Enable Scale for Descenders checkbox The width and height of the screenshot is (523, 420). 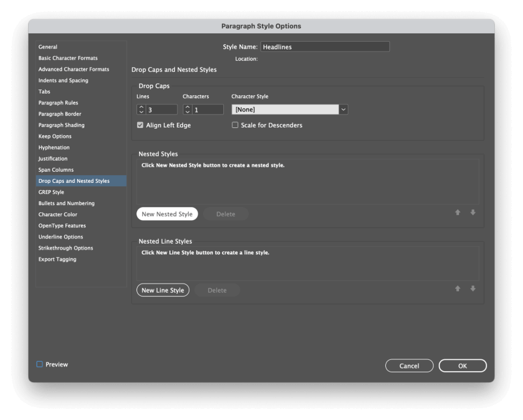click(x=235, y=125)
